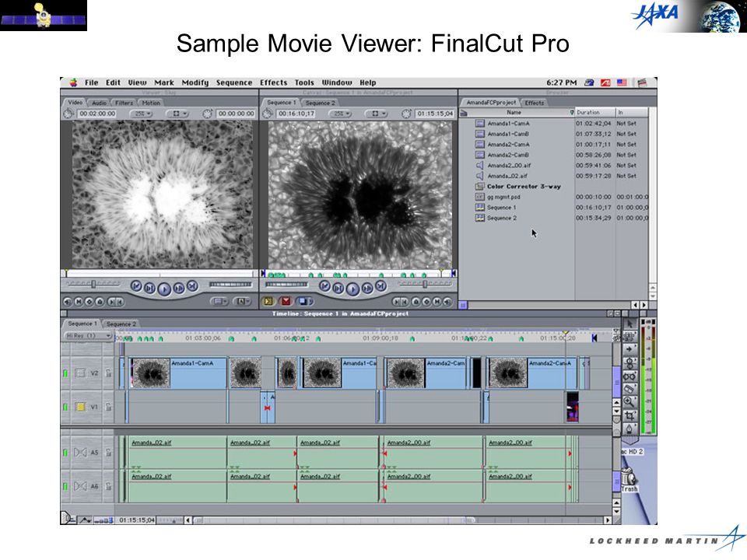747x560 pixels.
Task: Select the Slip Item tool
Action: coord(630,376)
